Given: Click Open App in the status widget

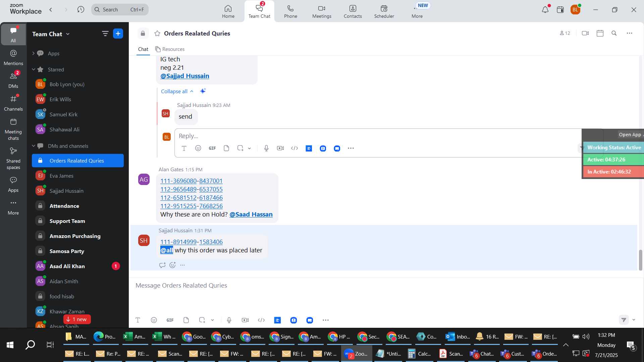Looking at the screenshot, I should (x=630, y=135).
